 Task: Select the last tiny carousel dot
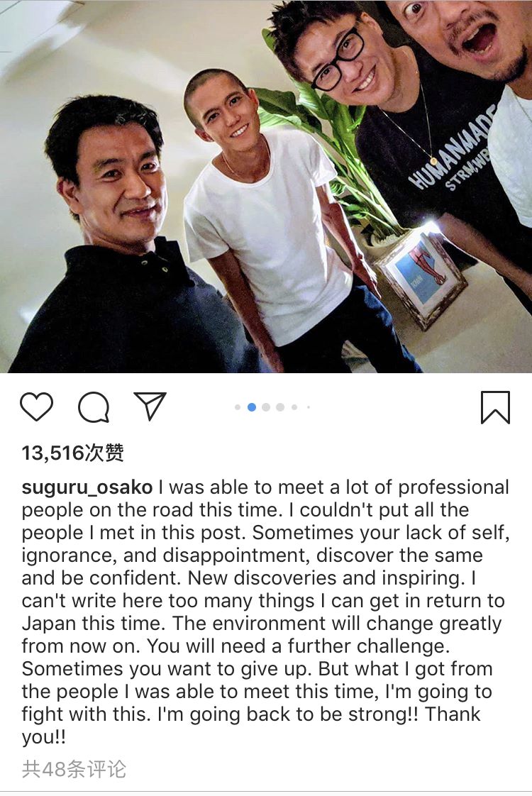[308, 407]
